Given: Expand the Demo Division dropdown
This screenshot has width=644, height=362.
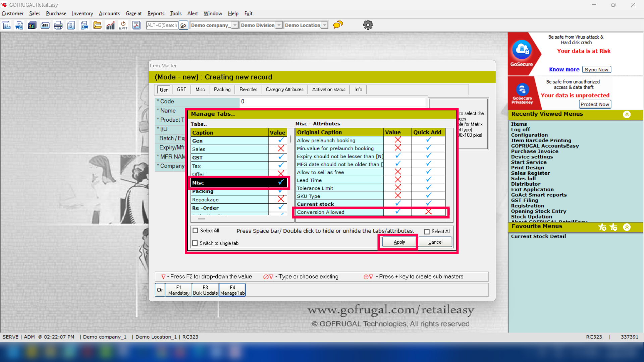Looking at the screenshot, I should click(279, 25).
